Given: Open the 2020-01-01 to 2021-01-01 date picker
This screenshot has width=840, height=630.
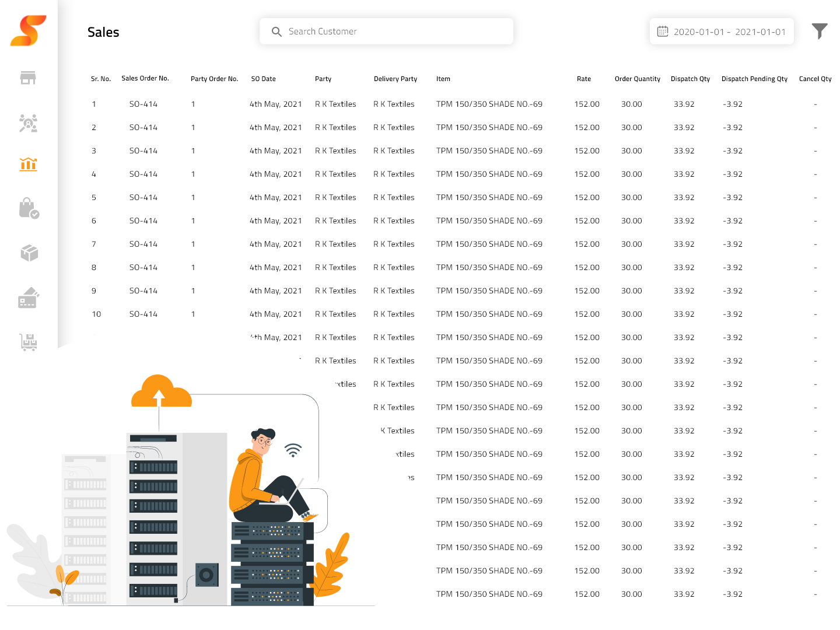Looking at the screenshot, I should pos(729,31).
